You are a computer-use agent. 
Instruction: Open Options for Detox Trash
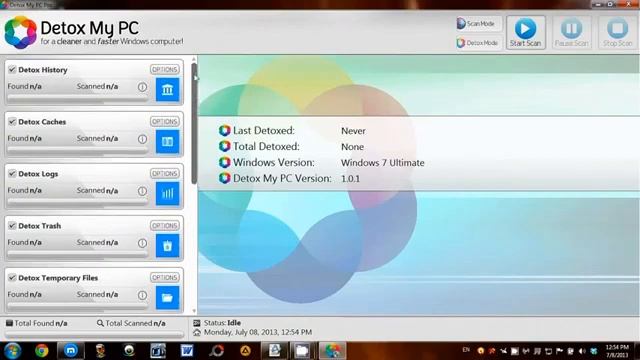[x=164, y=226]
